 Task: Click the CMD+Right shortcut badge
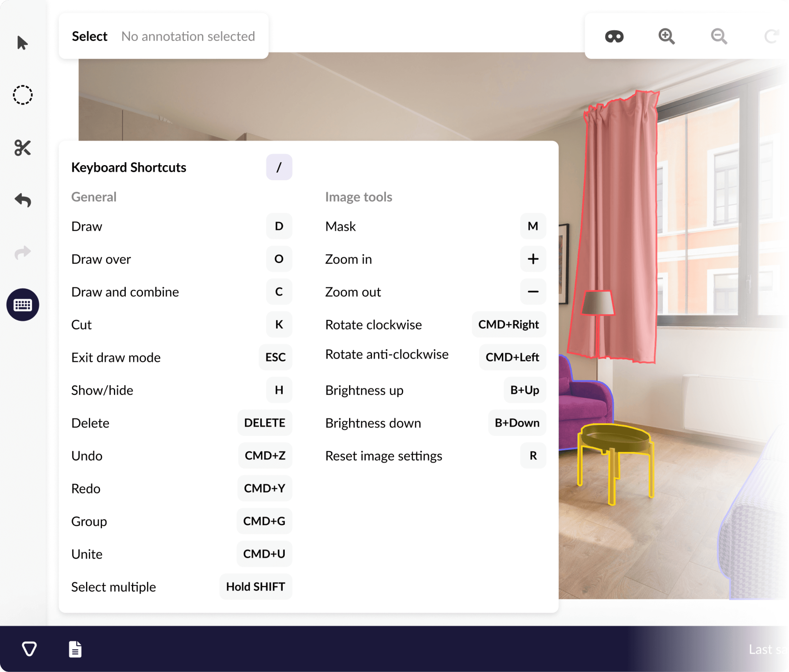pyautogui.click(x=508, y=324)
